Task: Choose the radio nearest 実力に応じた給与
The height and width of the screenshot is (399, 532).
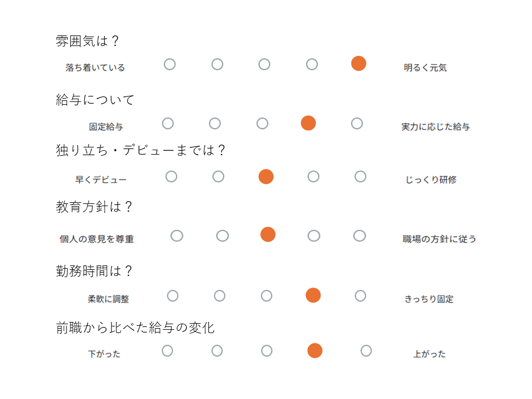Action: tap(357, 124)
